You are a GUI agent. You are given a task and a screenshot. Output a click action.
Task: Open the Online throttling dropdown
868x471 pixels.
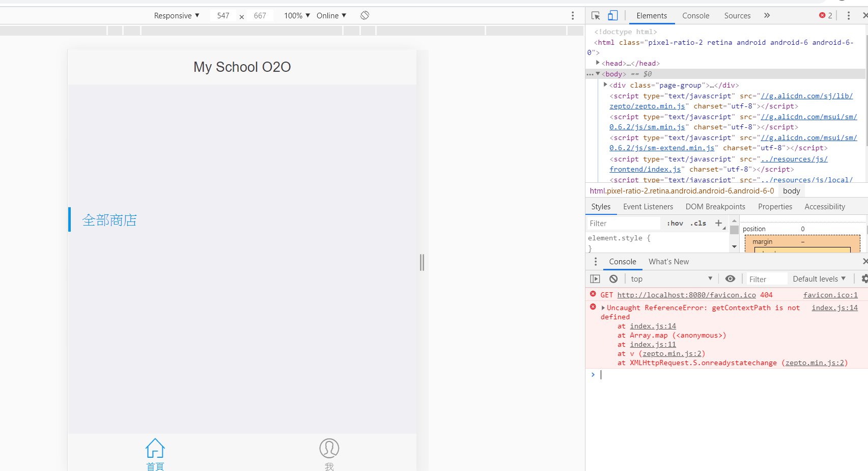[331, 16]
